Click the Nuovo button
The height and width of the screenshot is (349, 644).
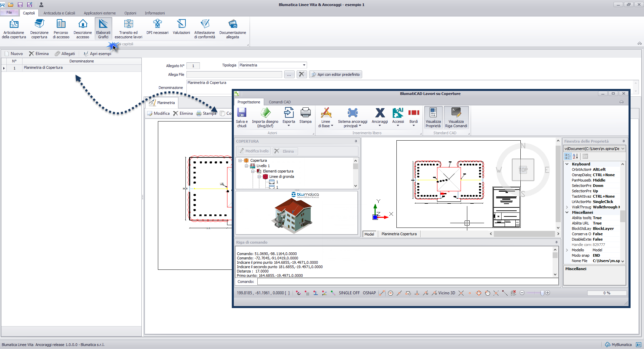pyautogui.click(x=14, y=54)
